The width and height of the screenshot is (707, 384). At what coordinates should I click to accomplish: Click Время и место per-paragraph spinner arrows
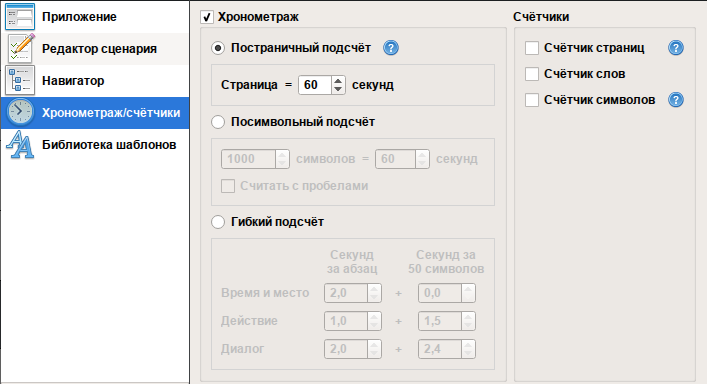tap(374, 293)
